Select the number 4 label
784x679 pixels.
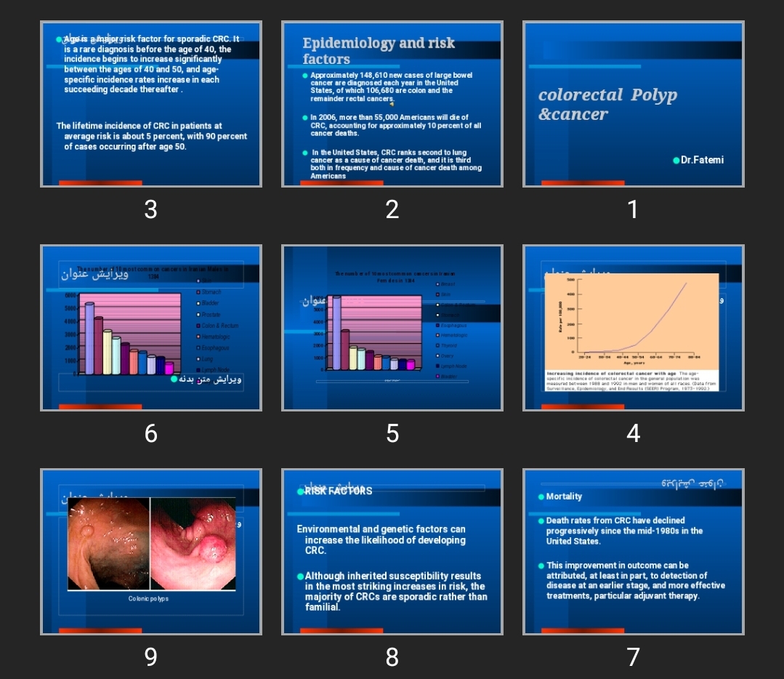click(x=633, y=433)
